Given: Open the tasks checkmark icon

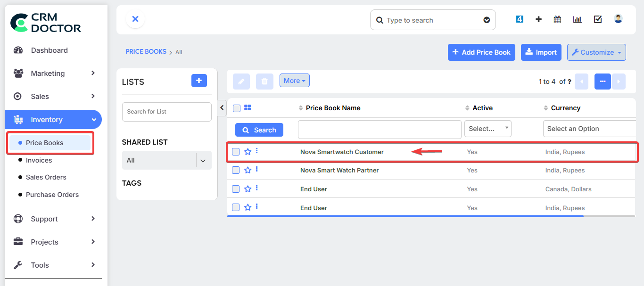Looking at the screenshot, I should pyautogui.click(x=598, y=19).
